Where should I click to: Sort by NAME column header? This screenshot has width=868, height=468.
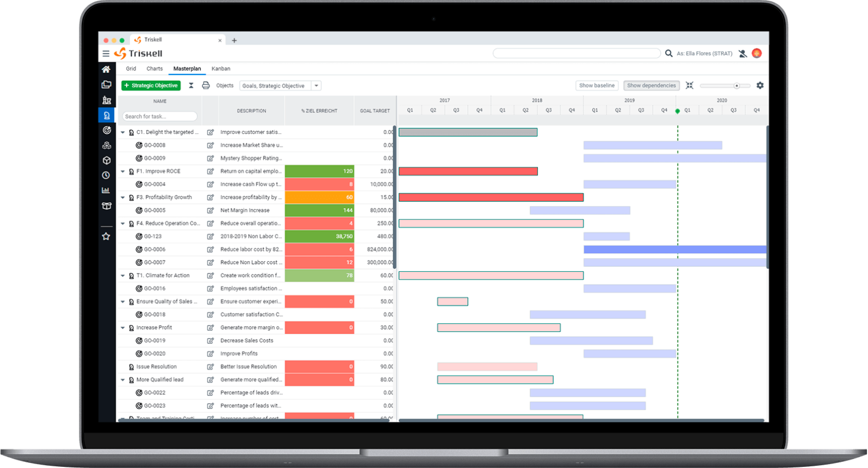[x=160, y=101]
